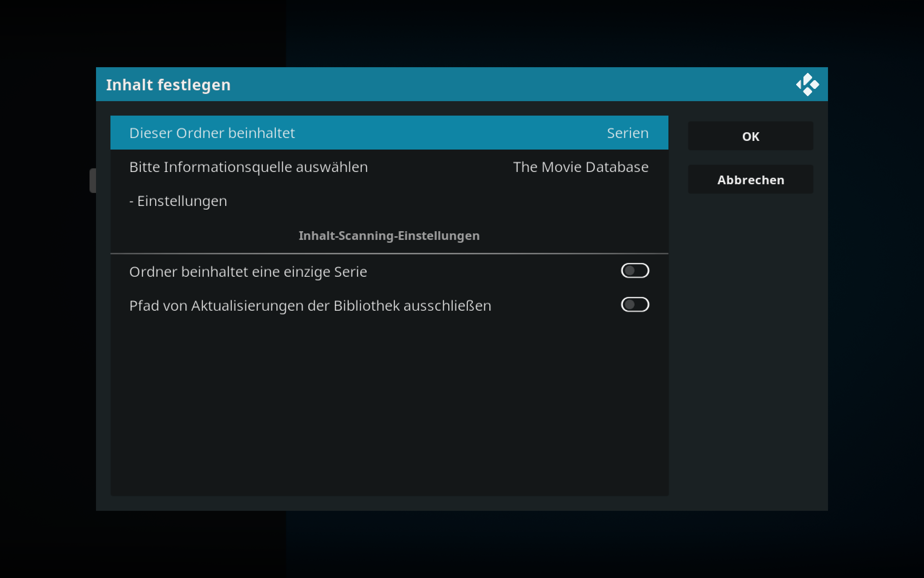Open 'Bitte Informationsquelle auswählen' scraper selection

[x=389, y=167]
